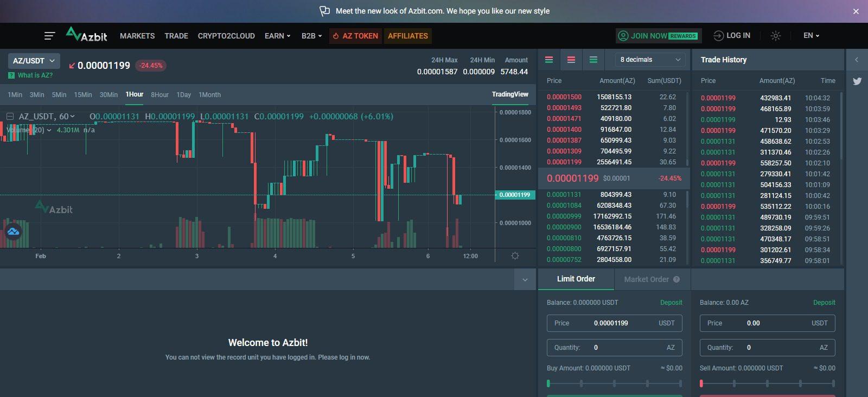Toggle the light/dark theme sun icon

776,36
